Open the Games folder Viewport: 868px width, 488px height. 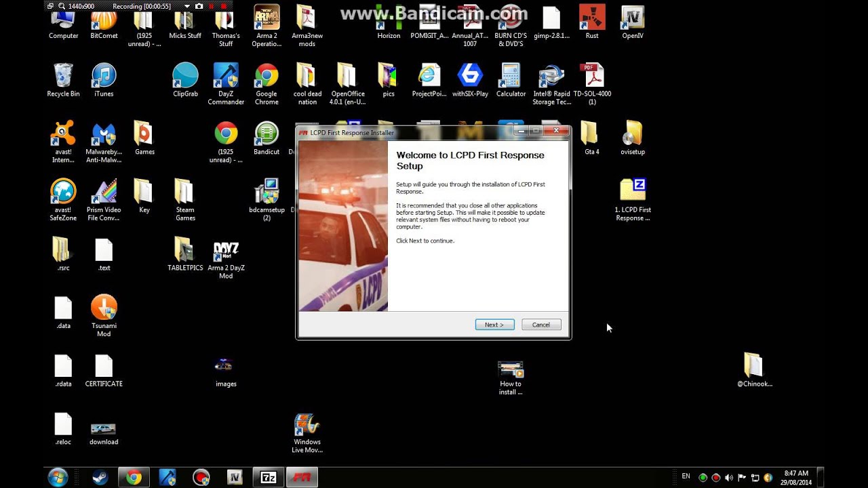tap(144, 138)
